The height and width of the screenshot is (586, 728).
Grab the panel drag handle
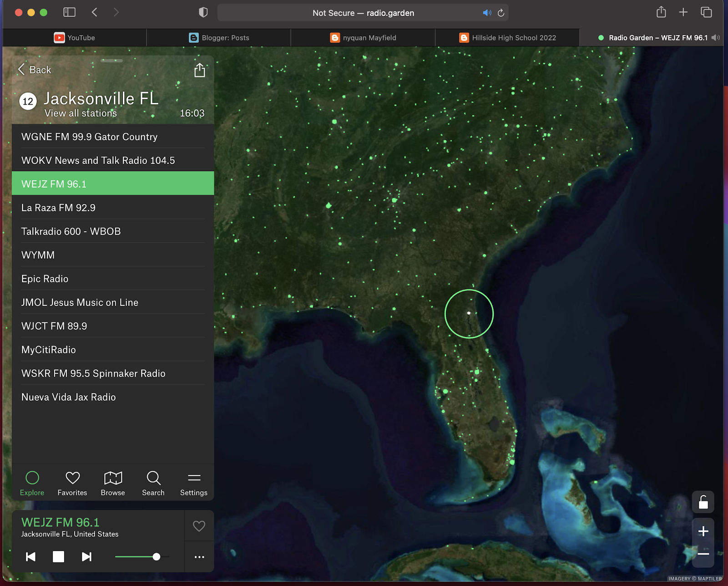point(112,60)
